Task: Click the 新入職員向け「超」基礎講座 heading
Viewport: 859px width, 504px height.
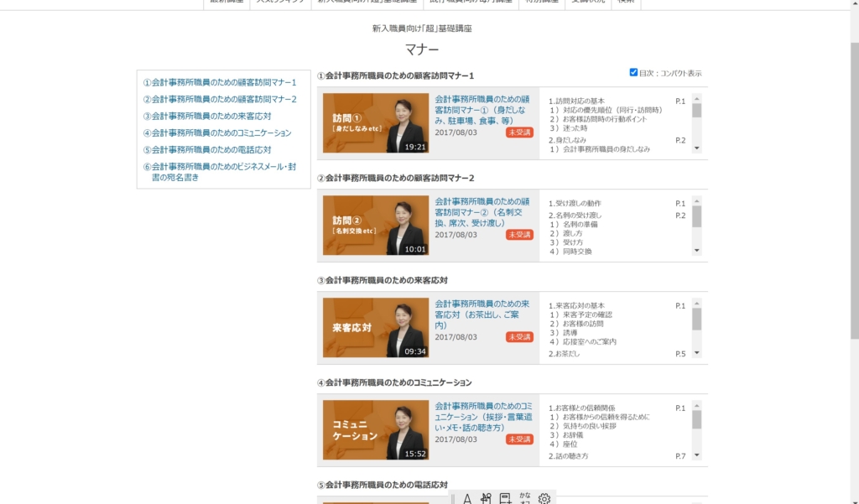Action: click(x=422, y=29)
